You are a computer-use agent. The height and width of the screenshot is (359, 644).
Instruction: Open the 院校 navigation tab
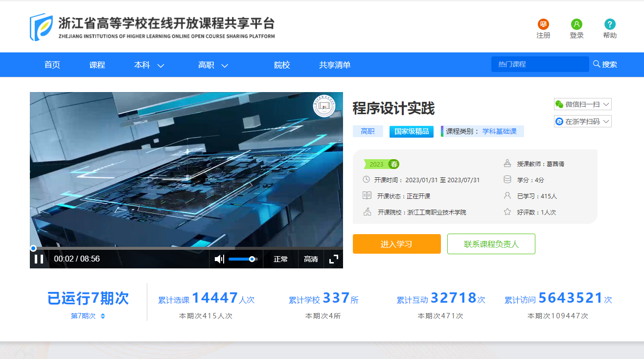(282, 65)
